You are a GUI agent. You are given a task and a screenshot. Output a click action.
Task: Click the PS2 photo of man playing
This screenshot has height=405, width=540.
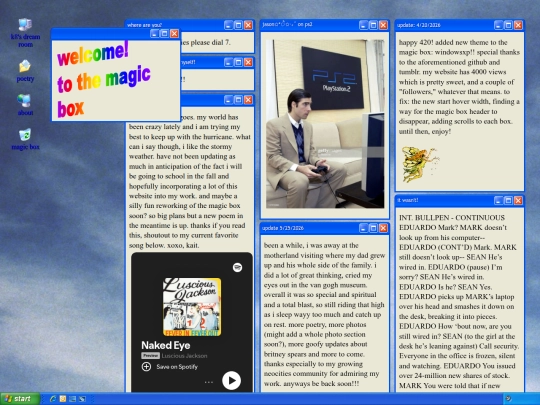point(325,124)
